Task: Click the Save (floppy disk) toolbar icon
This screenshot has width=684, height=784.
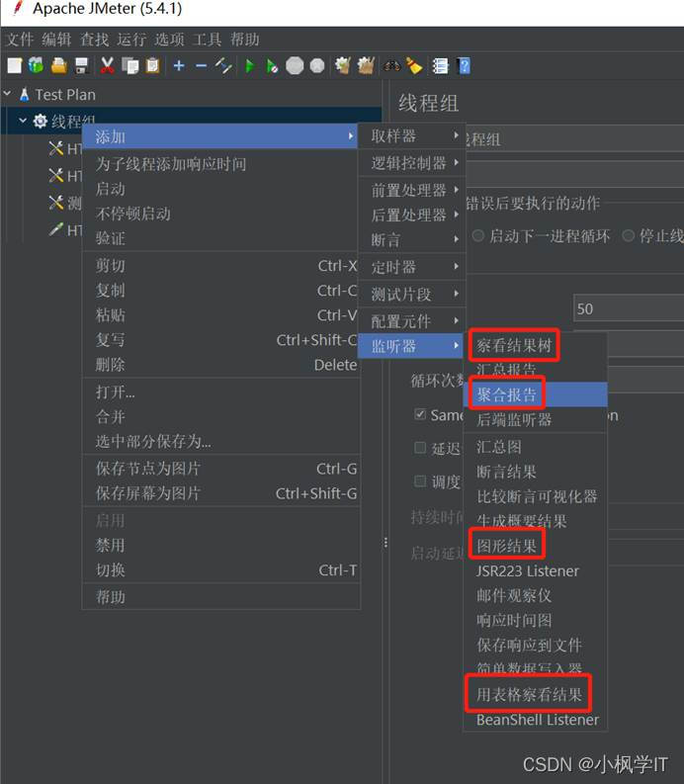Action: point(81,65)
